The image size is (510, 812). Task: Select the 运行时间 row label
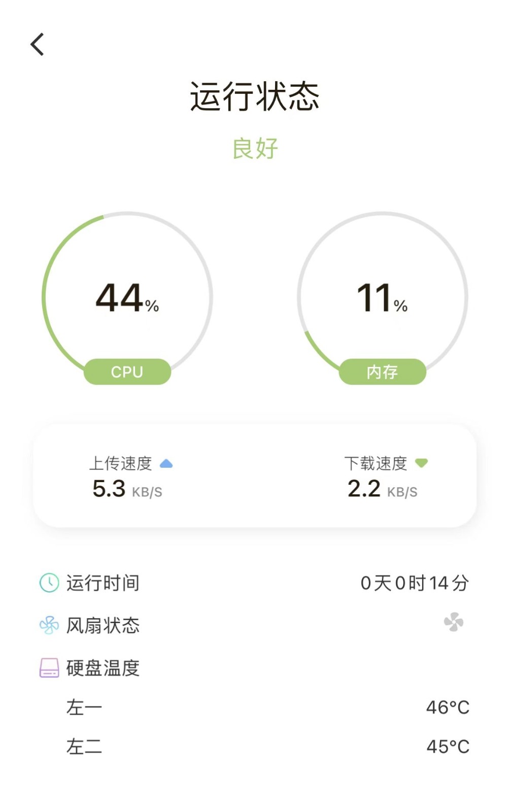pos(103,583)
